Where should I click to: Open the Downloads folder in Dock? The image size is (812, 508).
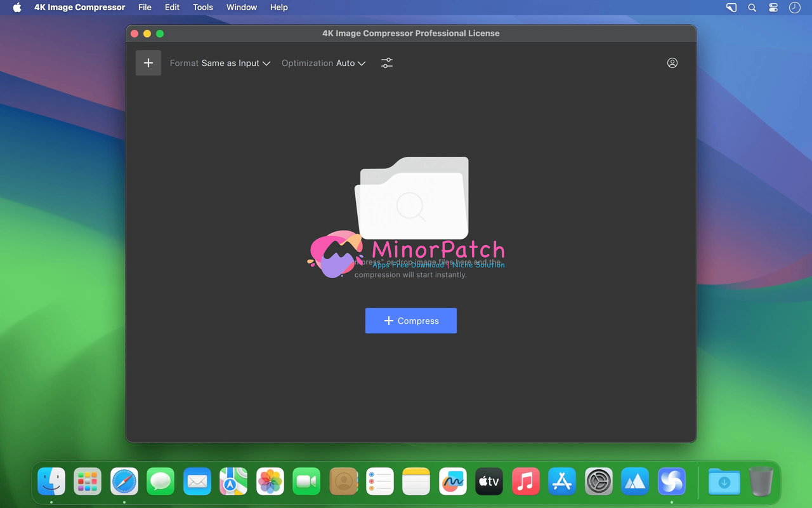724,482
